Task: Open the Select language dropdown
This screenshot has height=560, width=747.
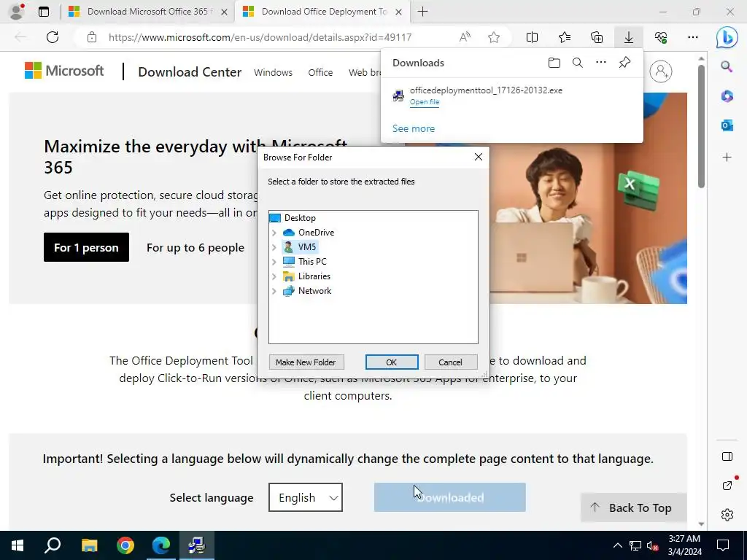Action: click(x=306, y=497)
